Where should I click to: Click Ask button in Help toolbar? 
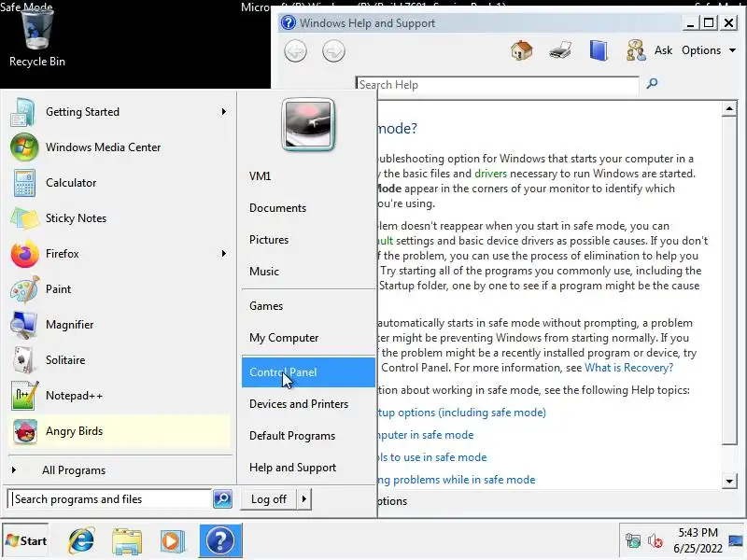[x=663, y=50]
